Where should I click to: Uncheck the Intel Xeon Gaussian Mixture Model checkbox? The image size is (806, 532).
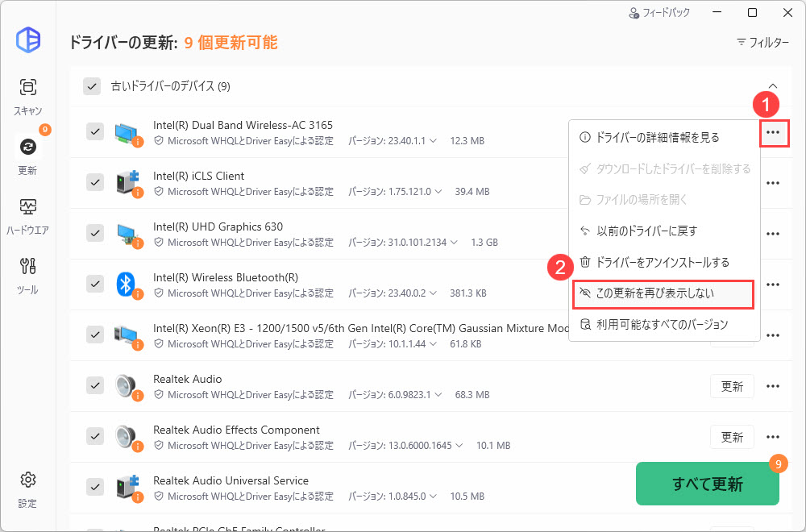coord(95,335)
